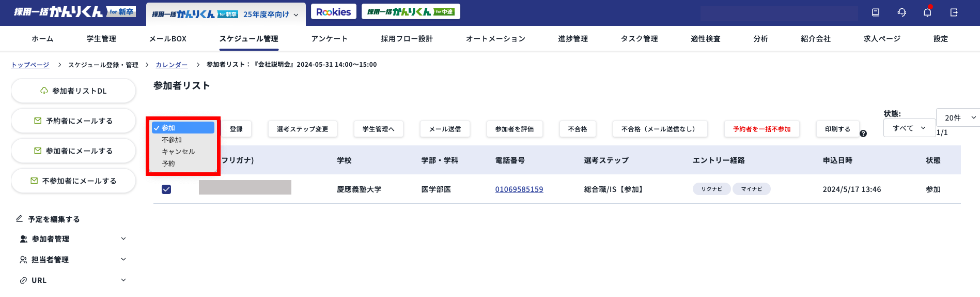Click the メール送信 button
This screenshot has width=980, height=297.
point(445,129)
